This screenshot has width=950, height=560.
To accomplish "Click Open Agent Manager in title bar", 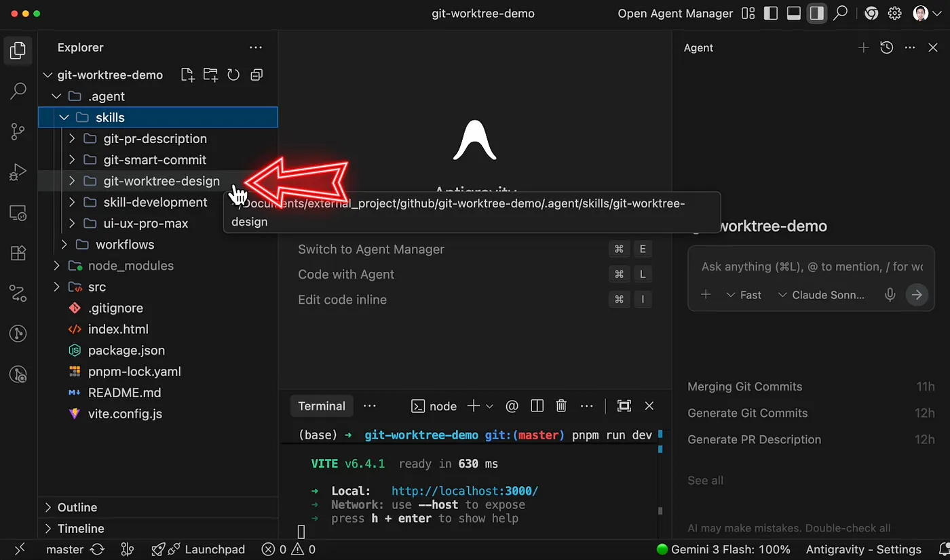I will (675, 14).
